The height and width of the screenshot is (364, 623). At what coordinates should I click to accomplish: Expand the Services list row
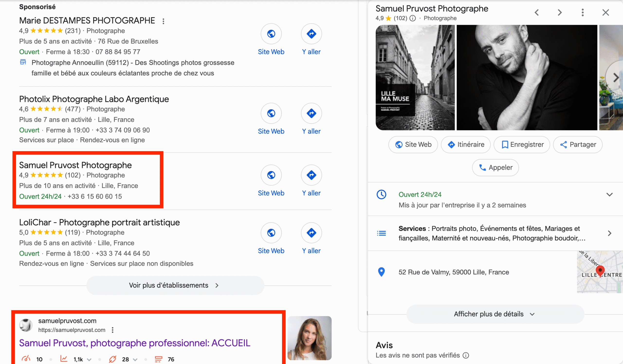609,233
